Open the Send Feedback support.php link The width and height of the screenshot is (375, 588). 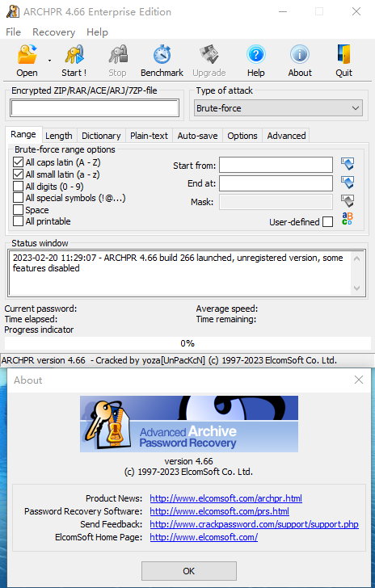coord(254,524)
